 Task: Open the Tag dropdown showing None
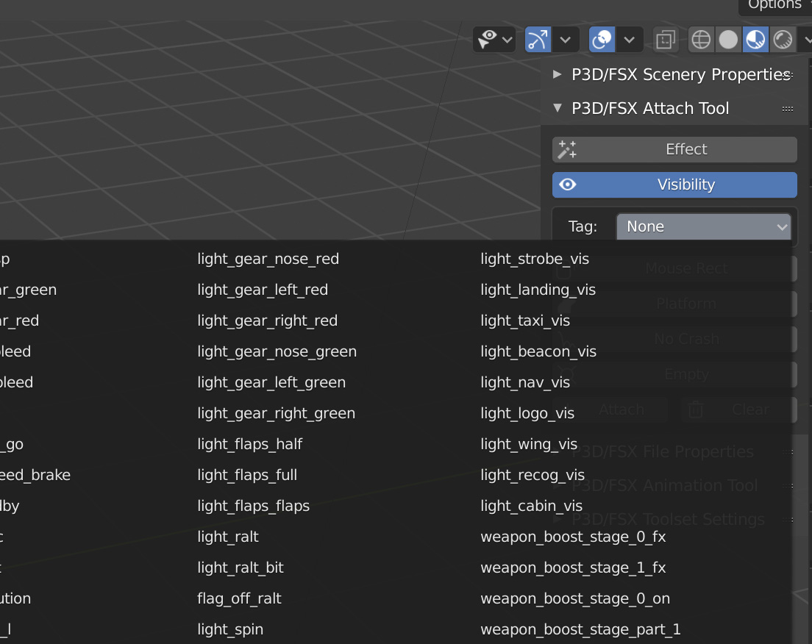click(703, 226)
